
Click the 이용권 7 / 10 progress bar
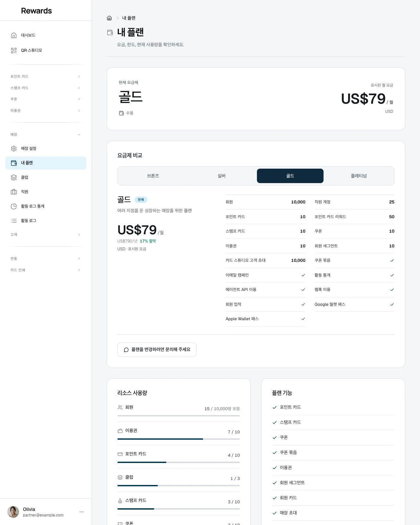(x=178, y=439)
